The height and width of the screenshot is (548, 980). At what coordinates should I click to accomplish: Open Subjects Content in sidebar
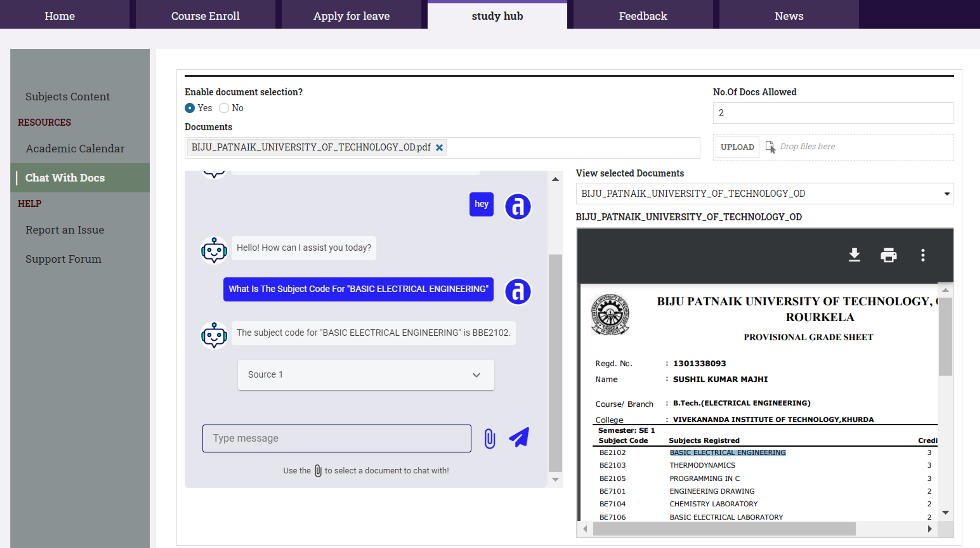click(x=68, y=97)
